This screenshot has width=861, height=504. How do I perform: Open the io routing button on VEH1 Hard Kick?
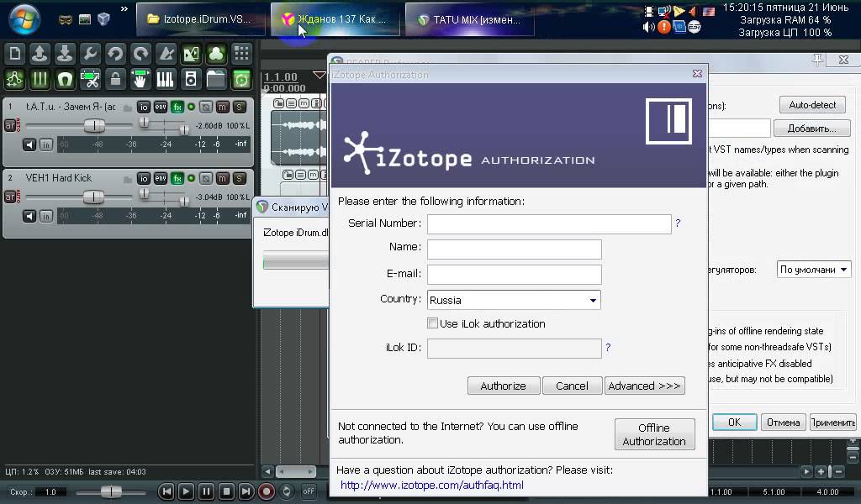pyautogui.click(x=143, y=178)
